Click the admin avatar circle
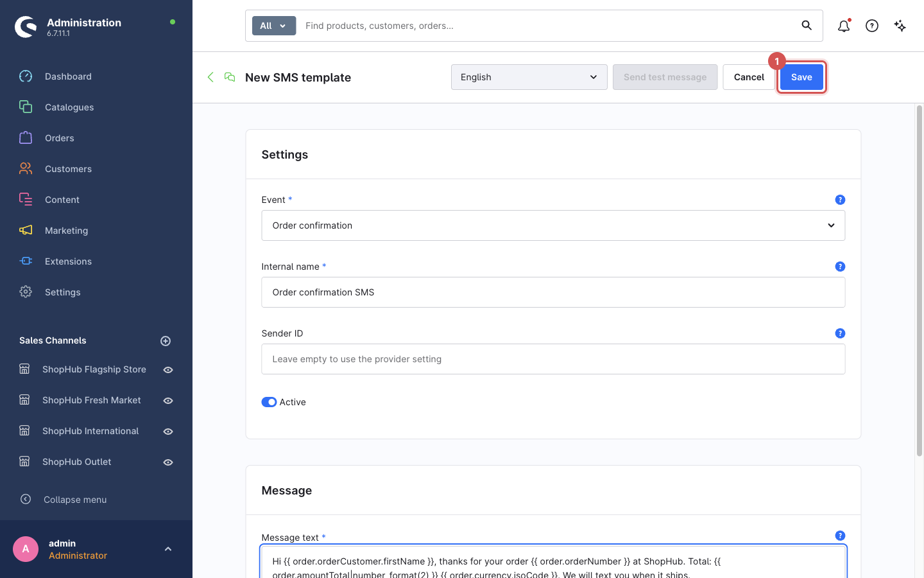Screen dimensions: 924x578 point(26,549)
